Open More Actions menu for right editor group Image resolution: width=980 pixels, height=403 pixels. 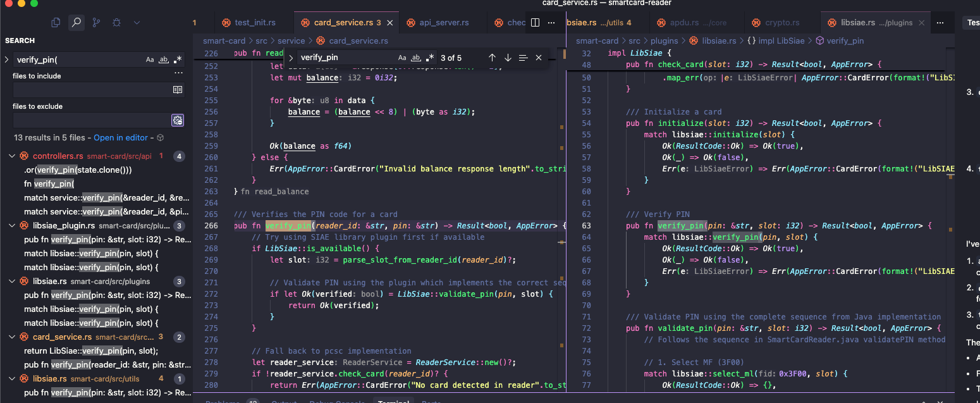[940, 23]
